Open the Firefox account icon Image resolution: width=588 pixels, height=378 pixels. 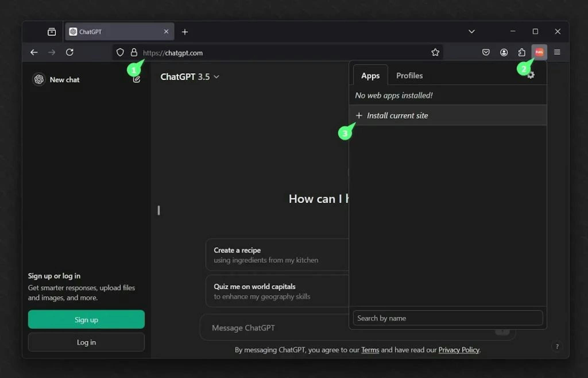(504, 52)
